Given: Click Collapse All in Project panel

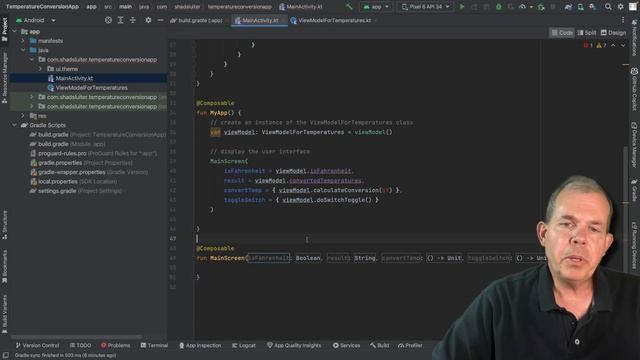Looking at the screenshot, I should coord(133,20).
